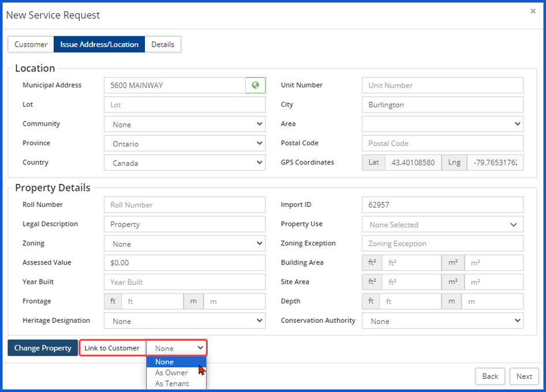The image size is (546, 392).
Task: Click the globe icon beside Municipal Address
Action: pos(255,85)
